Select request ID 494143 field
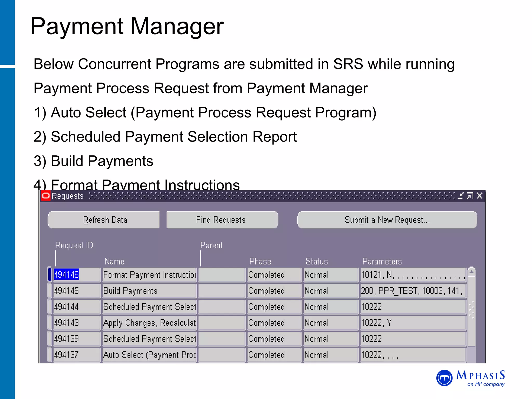Viewport: 532px width, 399px height. (x=77, y=323)
